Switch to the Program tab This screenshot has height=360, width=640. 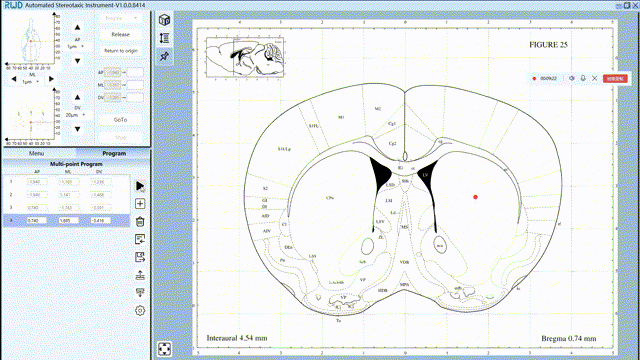[114, 153]
